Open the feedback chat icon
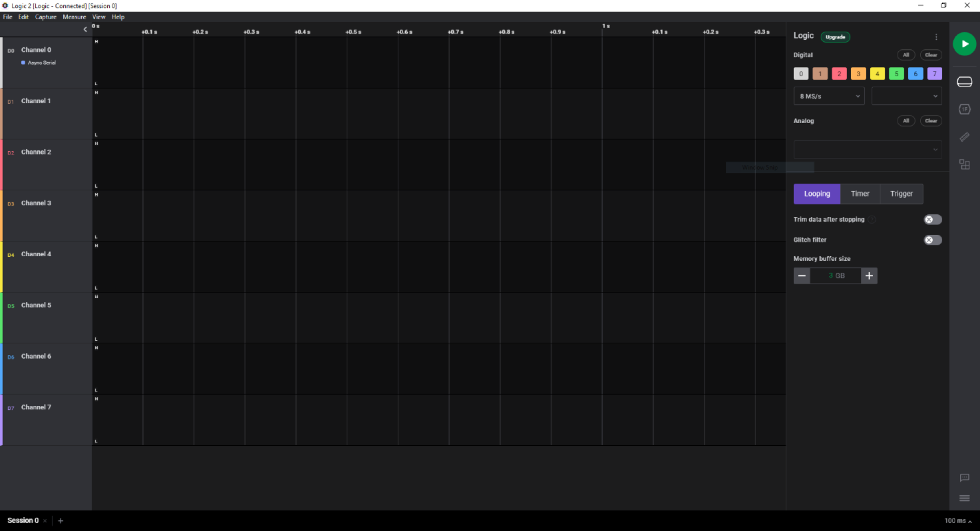980x531 pixels. point(964,478)
